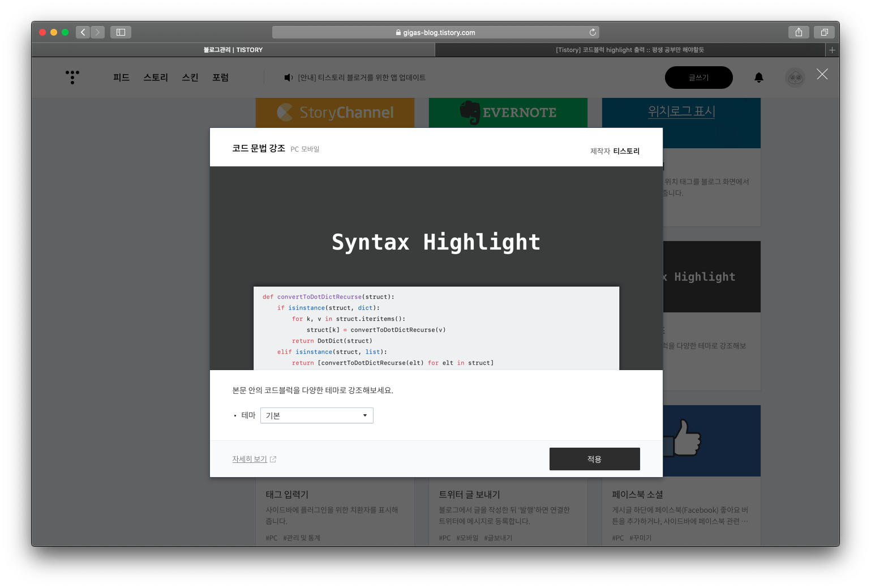This screenshot has width=871, height=588.
Task: Click the Tistory logo icon
Action: [x=72, y=77]
